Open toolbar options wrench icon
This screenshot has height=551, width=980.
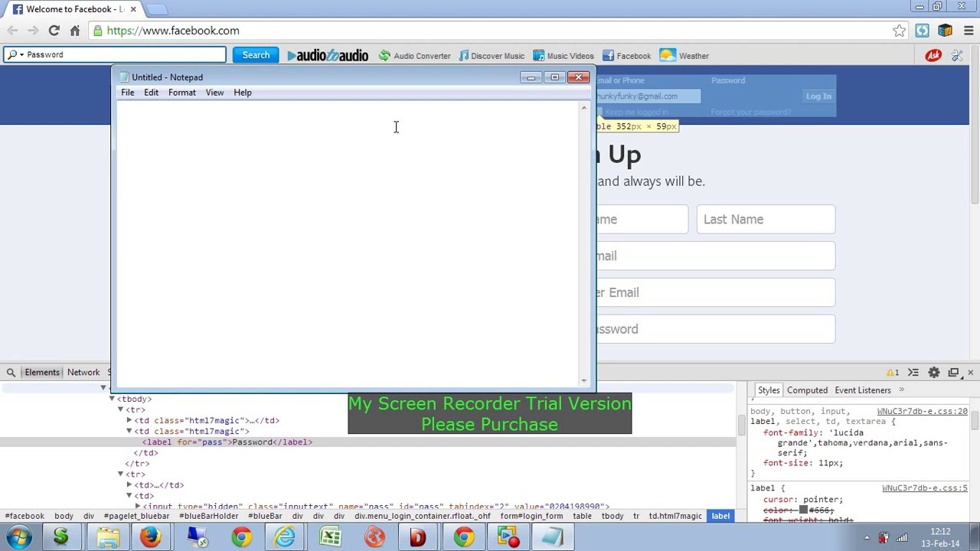pos(957,55)
